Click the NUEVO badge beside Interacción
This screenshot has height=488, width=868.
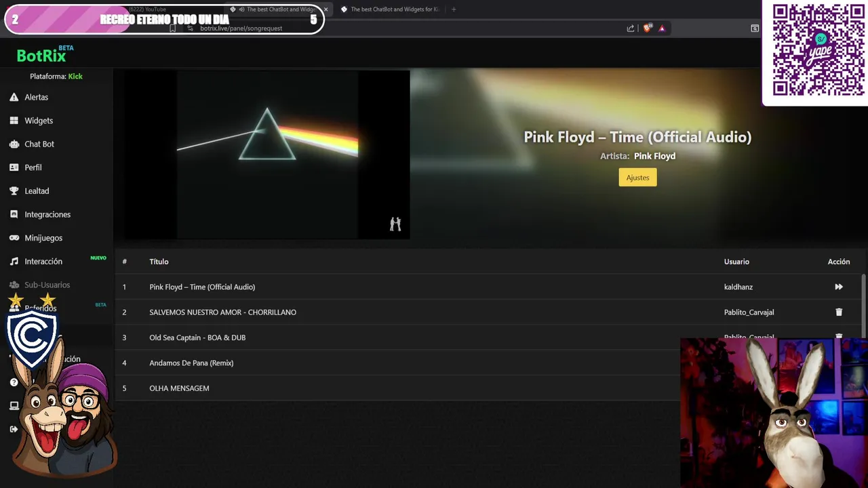[x=98, y=258]
